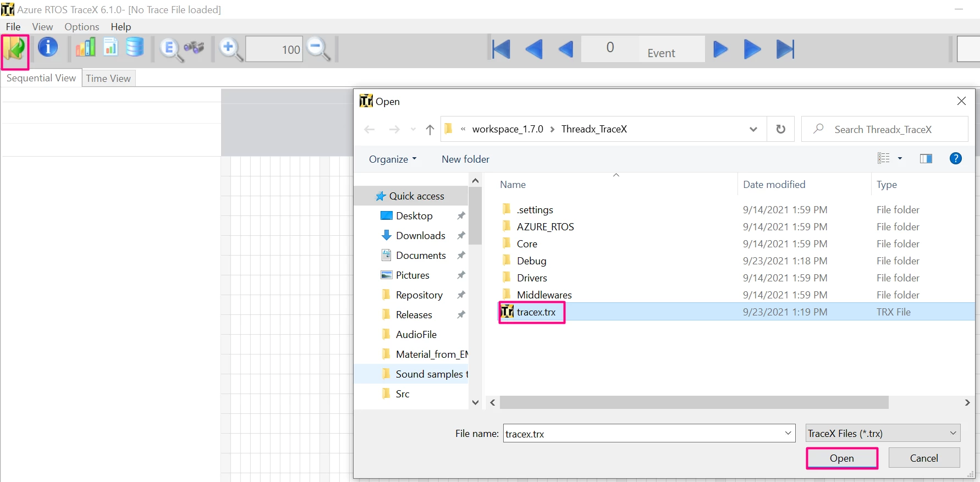Viewport: 980px width, 482px height.
Task: Switch to the Time View tab
Action: pos(108,79)
